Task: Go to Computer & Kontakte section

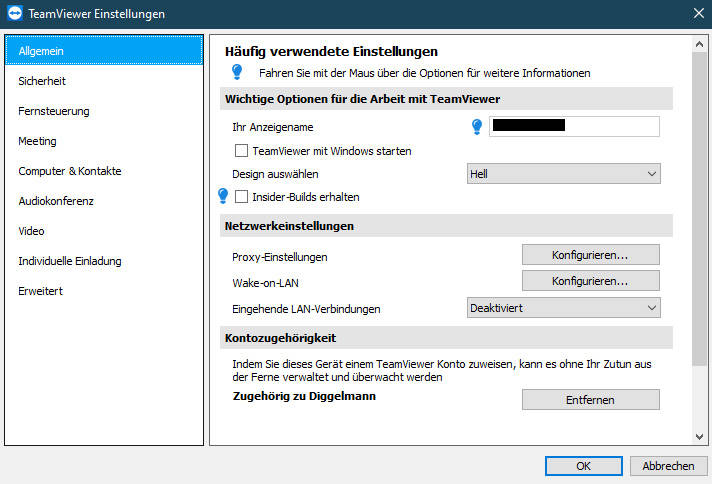Action: point(70,171)
